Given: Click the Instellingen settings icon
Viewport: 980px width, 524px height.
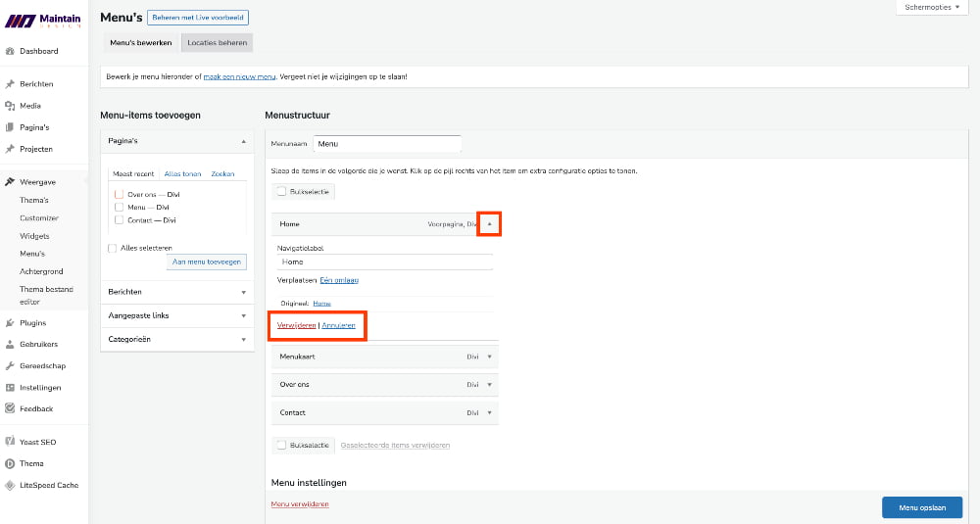Looking at the screenshot, I should tap(10, 388).
